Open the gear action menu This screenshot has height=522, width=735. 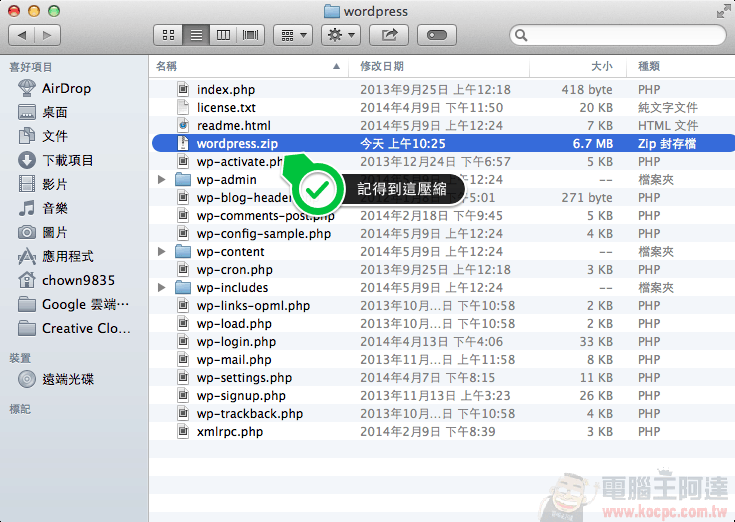click(x=341, y=35)
